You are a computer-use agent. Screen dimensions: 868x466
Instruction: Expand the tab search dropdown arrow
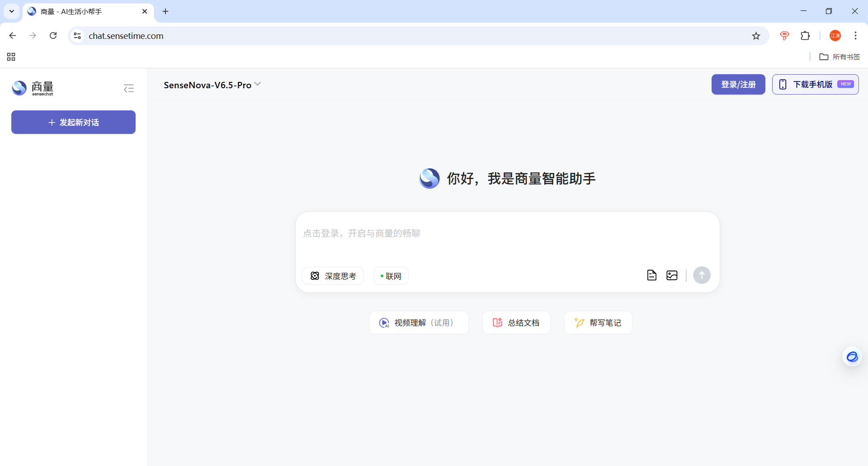pos(12,11)
